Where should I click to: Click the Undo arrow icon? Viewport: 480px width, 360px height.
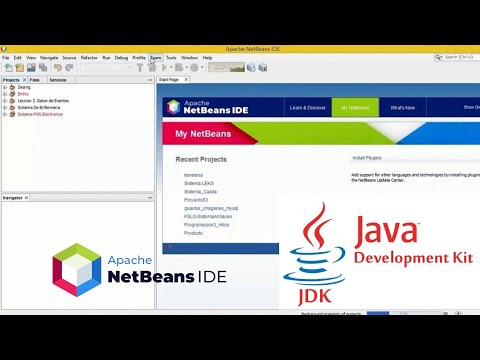[x=57, y=68]
